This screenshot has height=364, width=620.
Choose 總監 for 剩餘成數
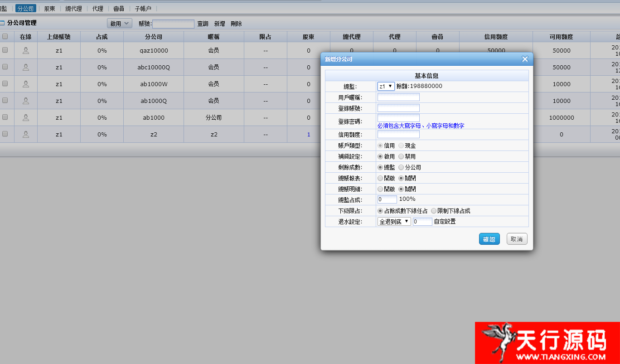tap(380, 167)
